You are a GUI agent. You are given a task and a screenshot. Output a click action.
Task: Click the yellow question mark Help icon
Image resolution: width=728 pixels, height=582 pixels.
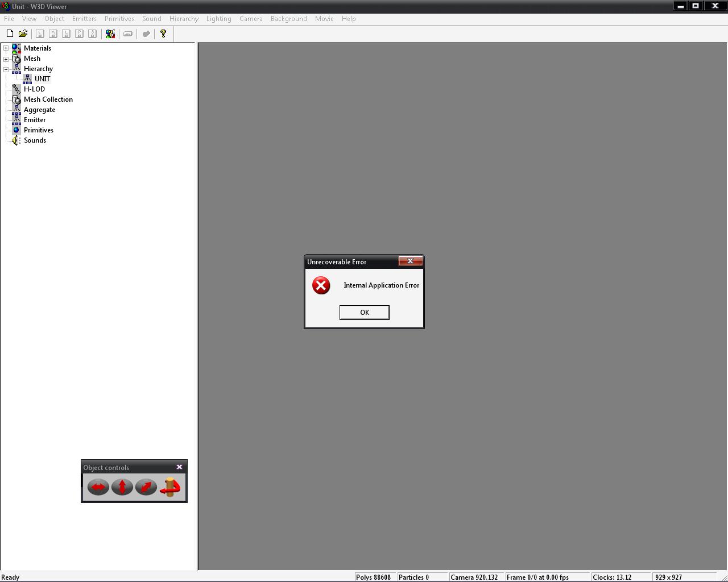[x=163, y=34]
